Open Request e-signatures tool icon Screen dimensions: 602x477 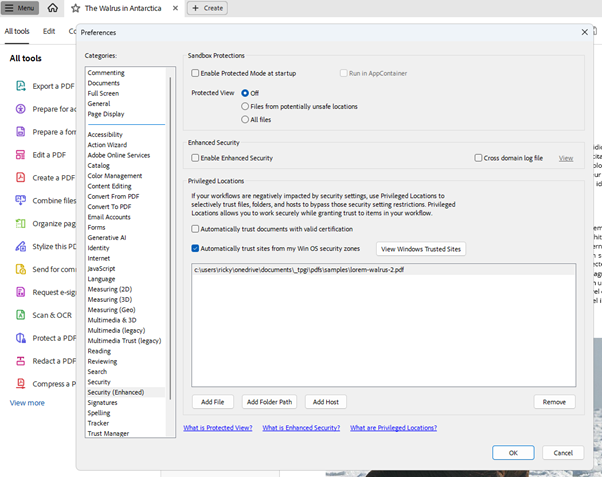click(21, 292)
